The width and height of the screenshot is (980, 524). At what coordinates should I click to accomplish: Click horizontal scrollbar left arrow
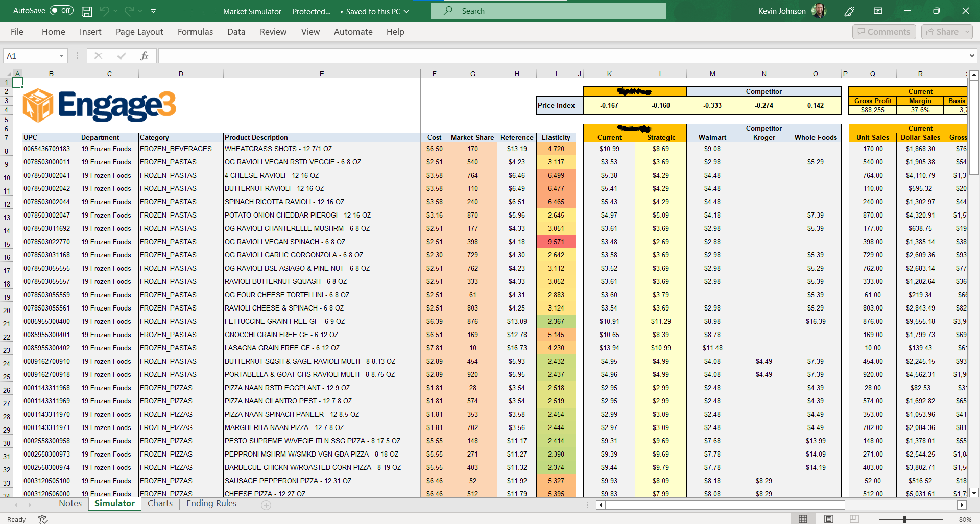coord(601,505)
